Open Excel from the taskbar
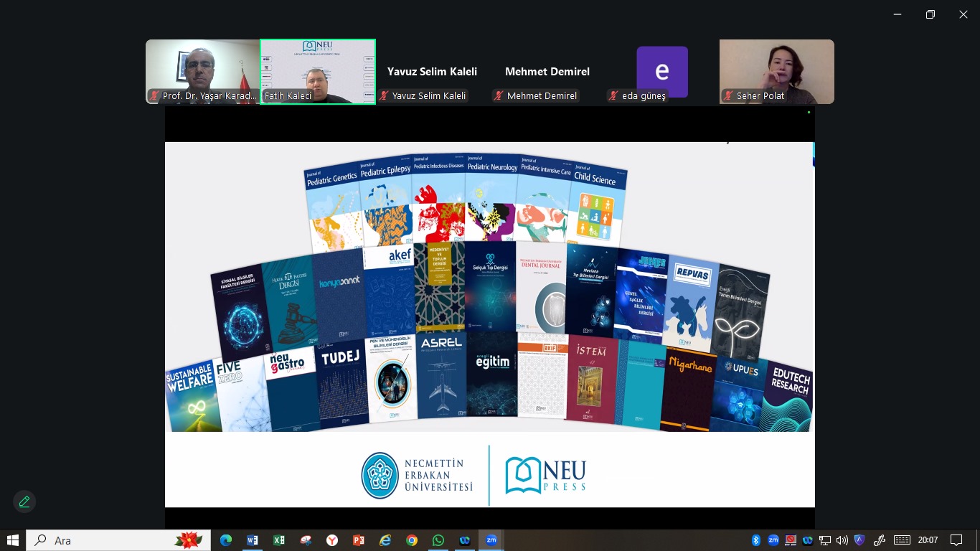The image size is (980, 551). [279, 540]
